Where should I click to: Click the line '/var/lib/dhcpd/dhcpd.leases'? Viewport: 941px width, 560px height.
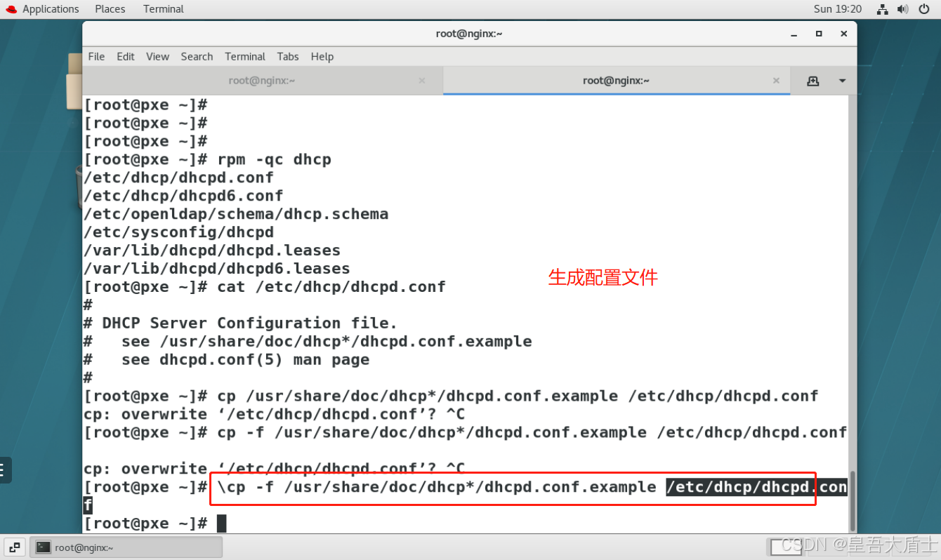(x=212, y=251)
